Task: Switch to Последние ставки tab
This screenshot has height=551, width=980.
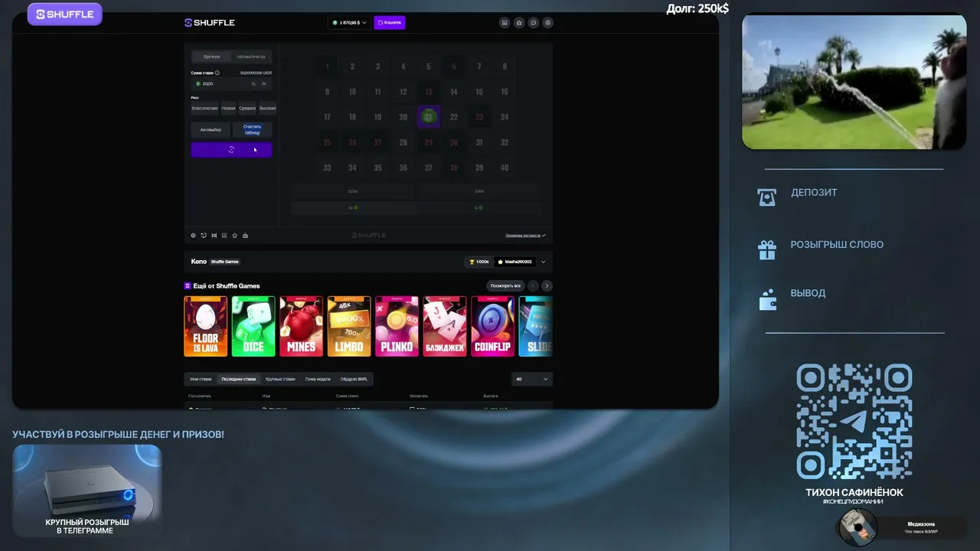Action: click(x=239, y=379)
